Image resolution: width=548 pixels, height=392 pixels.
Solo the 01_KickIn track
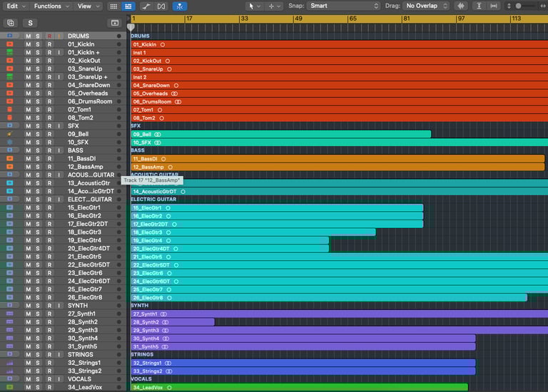pyautogui.click(x=38, y=44)
